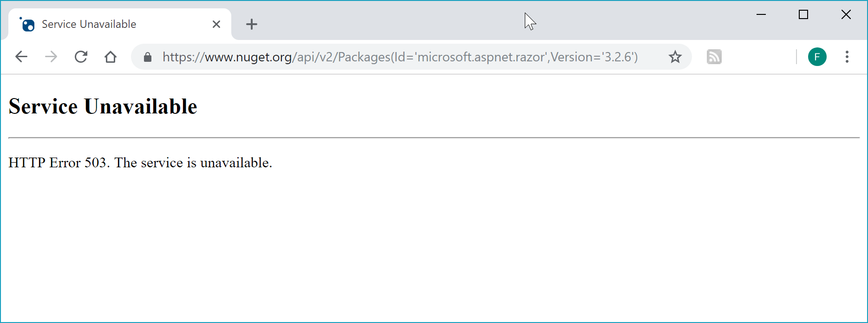Open a new tab with the plus button
Image resolution: width=868 pixels, height=323 pixels.
pos(252,24)
